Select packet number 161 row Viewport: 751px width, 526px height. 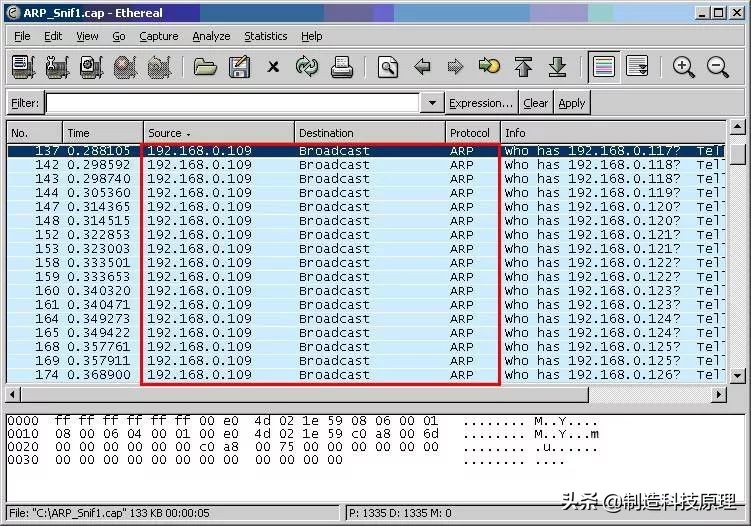[366, 305]
